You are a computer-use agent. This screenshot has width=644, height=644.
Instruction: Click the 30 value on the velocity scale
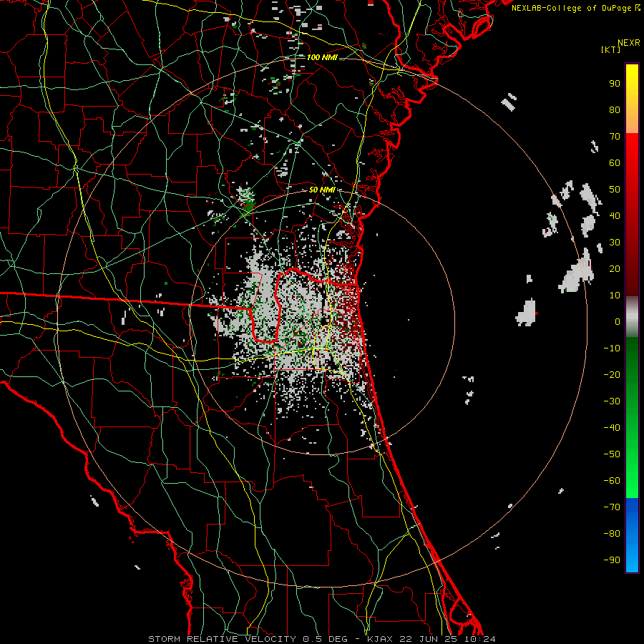click(615, 243)
